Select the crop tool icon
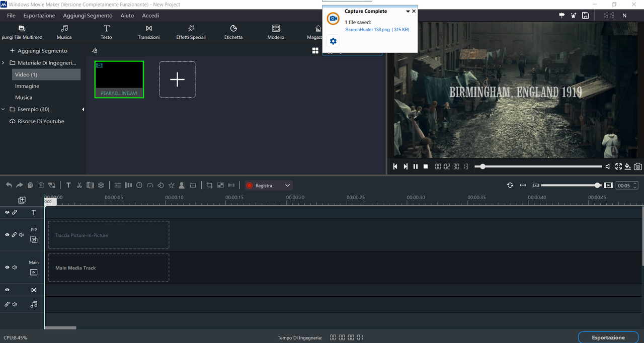Image resolution: width=644 pixels, height=343 pixels. point(210,185)
